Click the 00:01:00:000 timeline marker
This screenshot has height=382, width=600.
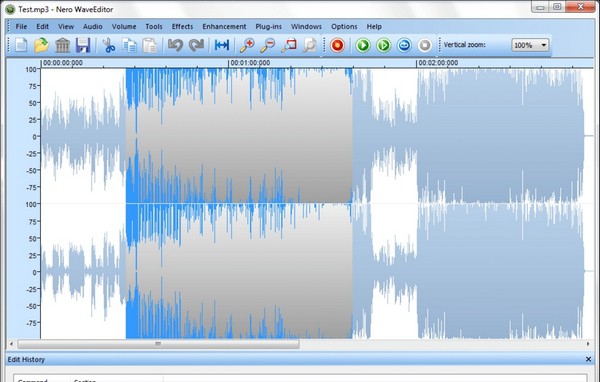[250, 63]
